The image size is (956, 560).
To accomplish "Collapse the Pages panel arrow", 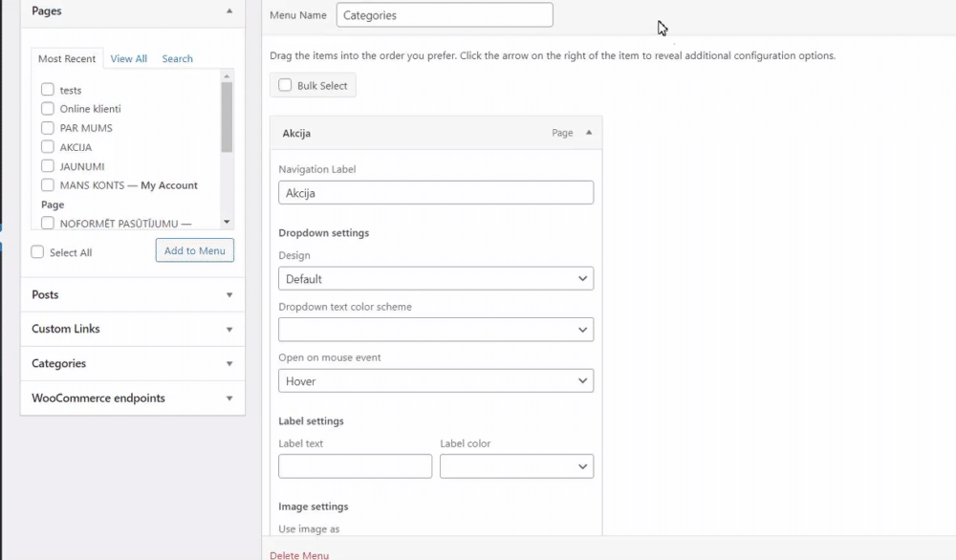I will coord(229,11).
